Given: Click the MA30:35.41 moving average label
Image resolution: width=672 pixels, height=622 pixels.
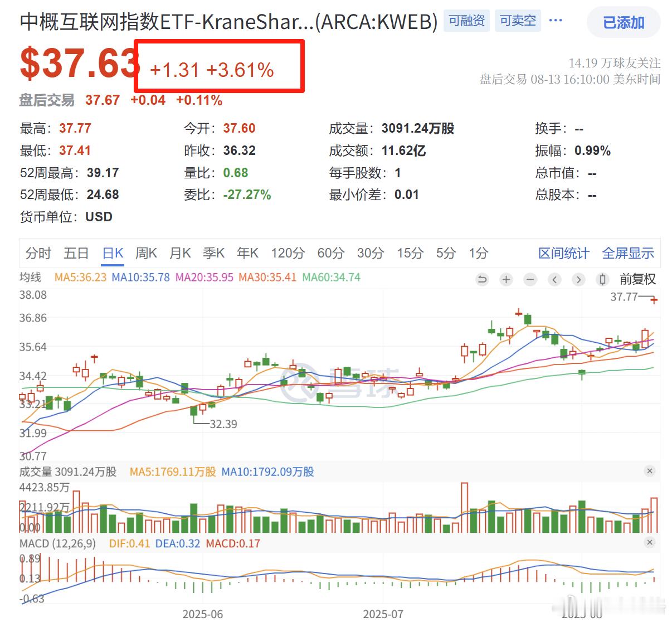Looking at the screenshot, I should click(267, 277).
